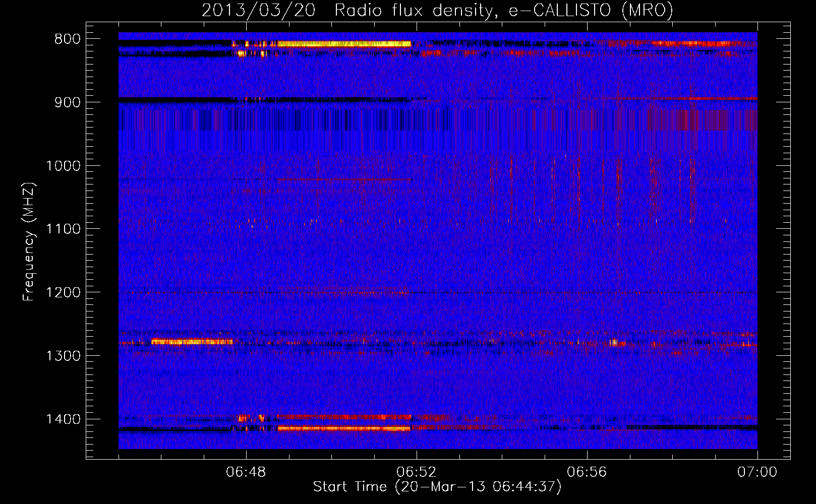Select the 1100 frequency axis label
This screenshot has height=504, width=816.
pos(63,229)
